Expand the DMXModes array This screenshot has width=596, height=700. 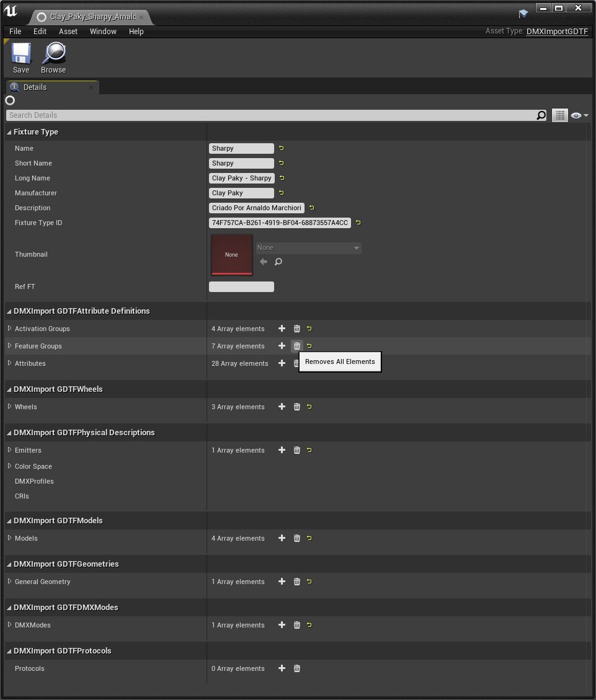(10, 625)
